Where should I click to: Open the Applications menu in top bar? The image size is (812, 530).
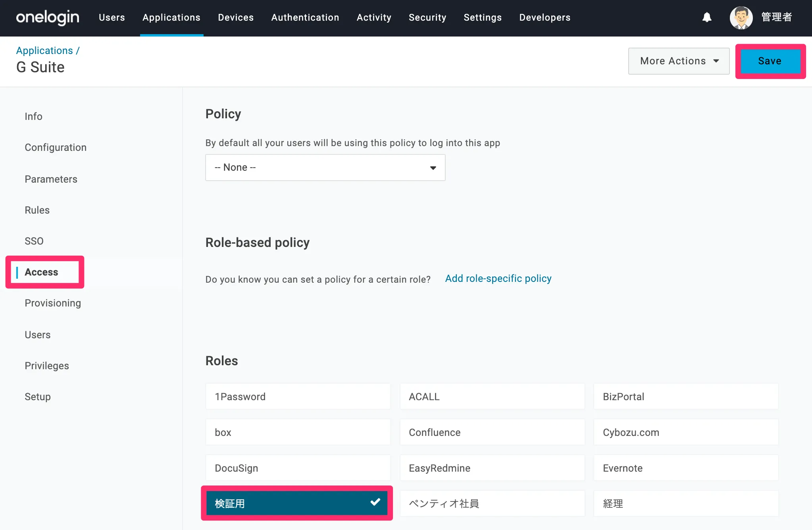pos(171,17)
